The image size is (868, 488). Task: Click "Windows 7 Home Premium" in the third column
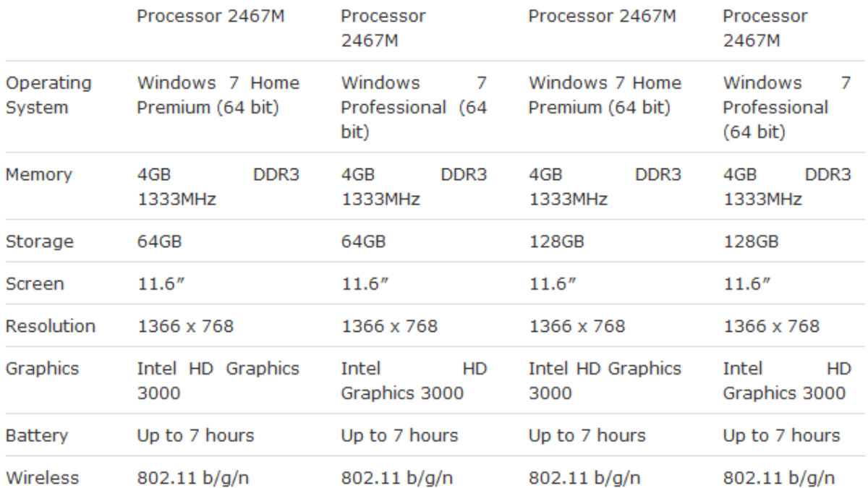tap(605, 95)
